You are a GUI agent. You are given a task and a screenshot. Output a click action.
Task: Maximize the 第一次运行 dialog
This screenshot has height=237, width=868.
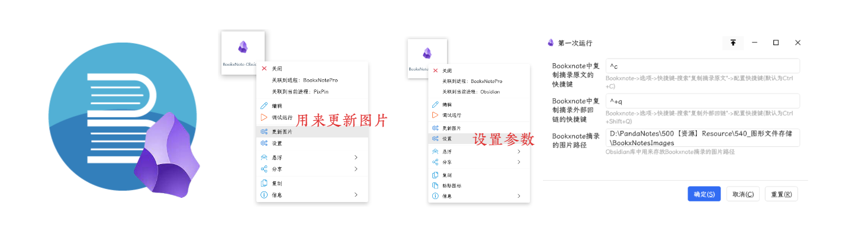point(776,43)
